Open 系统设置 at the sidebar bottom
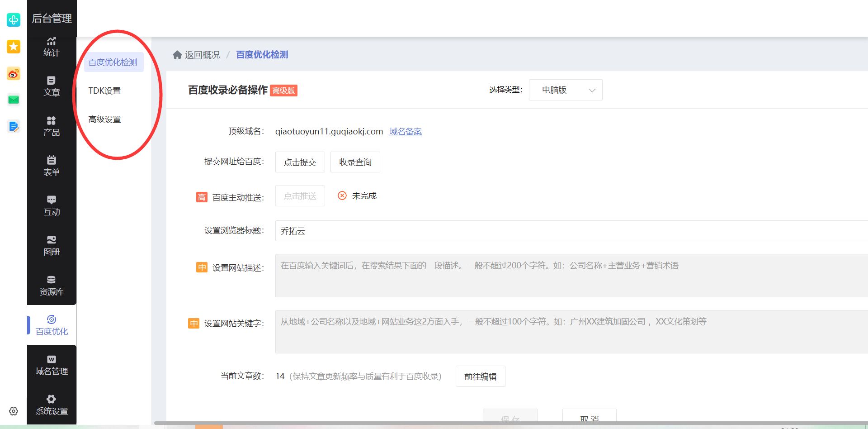Image resolution: width=868 pixels, height=429 pixels. coord(52,405)
